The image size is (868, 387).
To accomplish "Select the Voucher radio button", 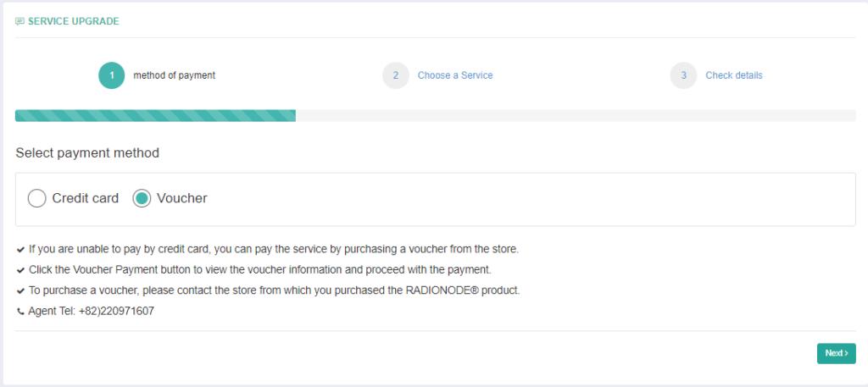I will click(x=142, y=198).
